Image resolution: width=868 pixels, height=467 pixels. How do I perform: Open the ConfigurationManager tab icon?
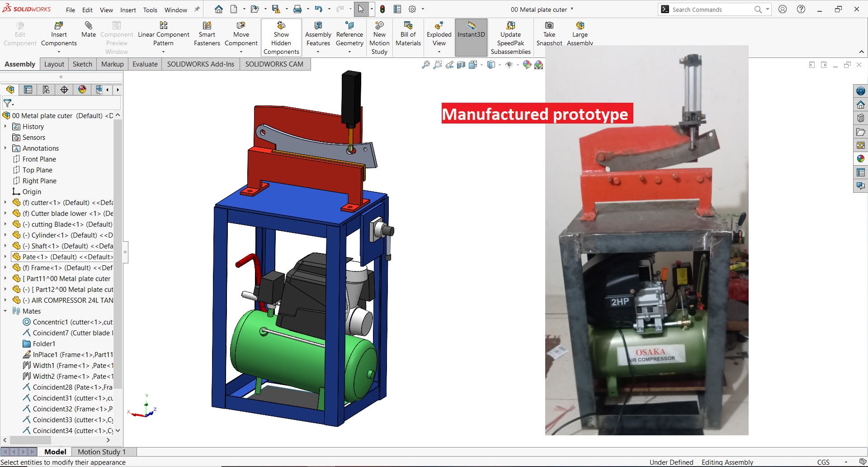click(46, 90)
